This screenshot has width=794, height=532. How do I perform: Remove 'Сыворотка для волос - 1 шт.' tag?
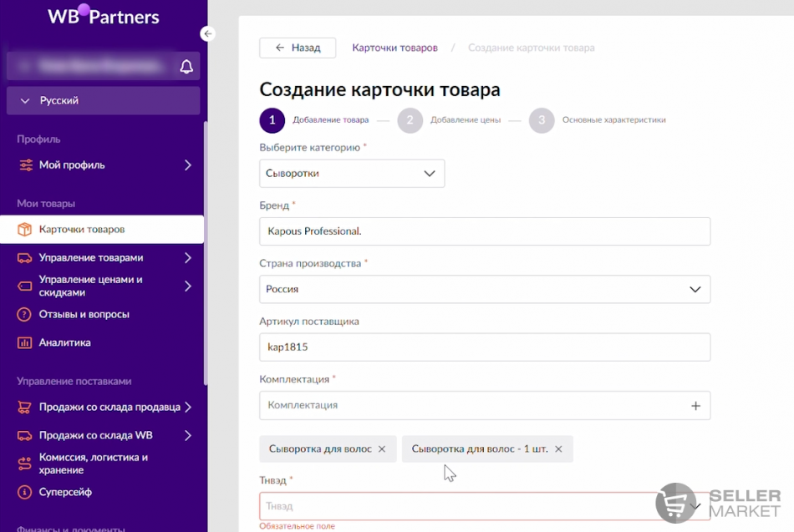[558, 449]
